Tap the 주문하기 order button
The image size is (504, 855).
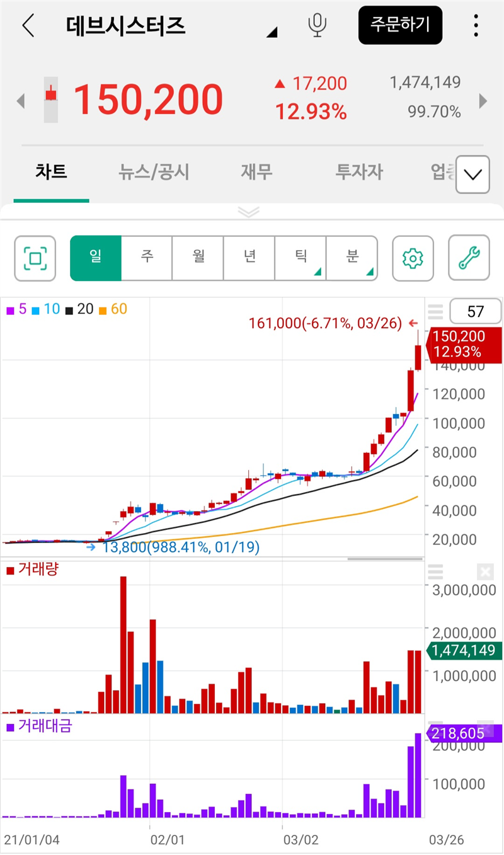click(401, 25)
